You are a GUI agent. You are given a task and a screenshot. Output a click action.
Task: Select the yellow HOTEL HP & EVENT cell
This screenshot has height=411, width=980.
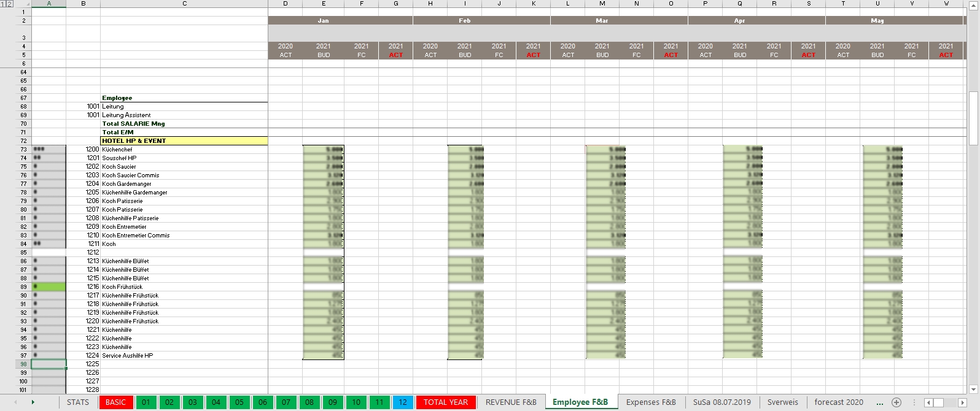point(184,140)
